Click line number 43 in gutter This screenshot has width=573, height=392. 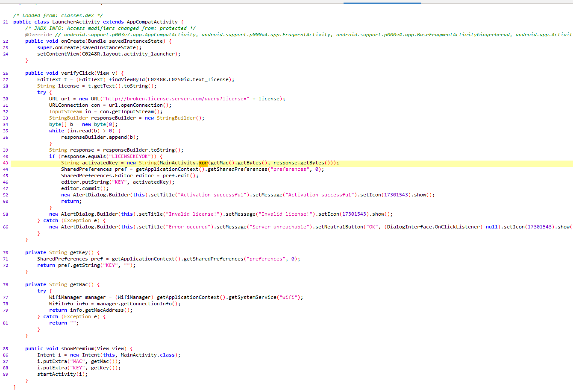[6, 163]
